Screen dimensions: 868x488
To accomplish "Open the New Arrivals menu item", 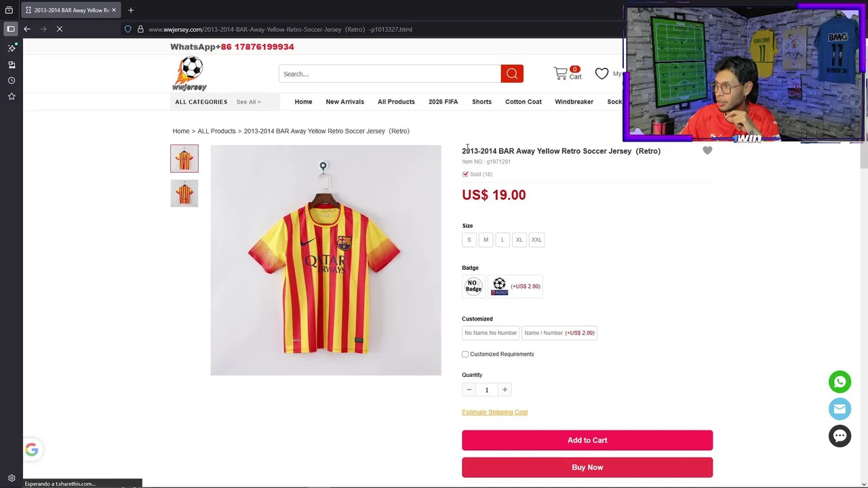I will click(x=344, y=102).
